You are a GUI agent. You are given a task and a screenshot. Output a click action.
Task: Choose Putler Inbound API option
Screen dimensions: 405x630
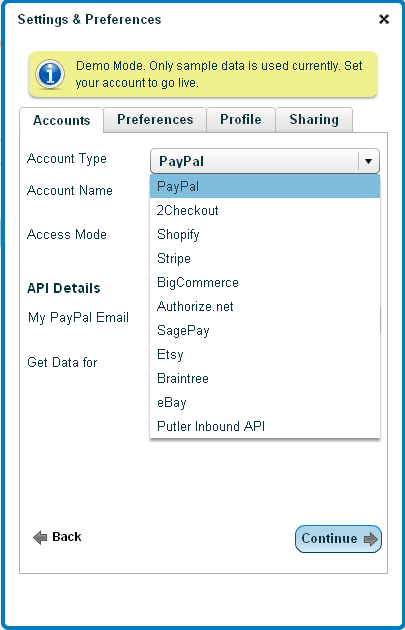pos(265,426)
